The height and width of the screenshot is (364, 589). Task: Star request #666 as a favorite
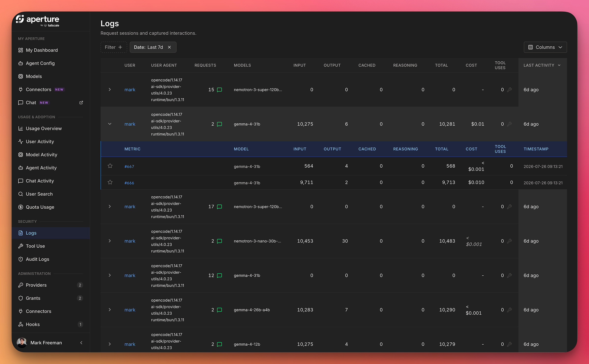point(110,182)
